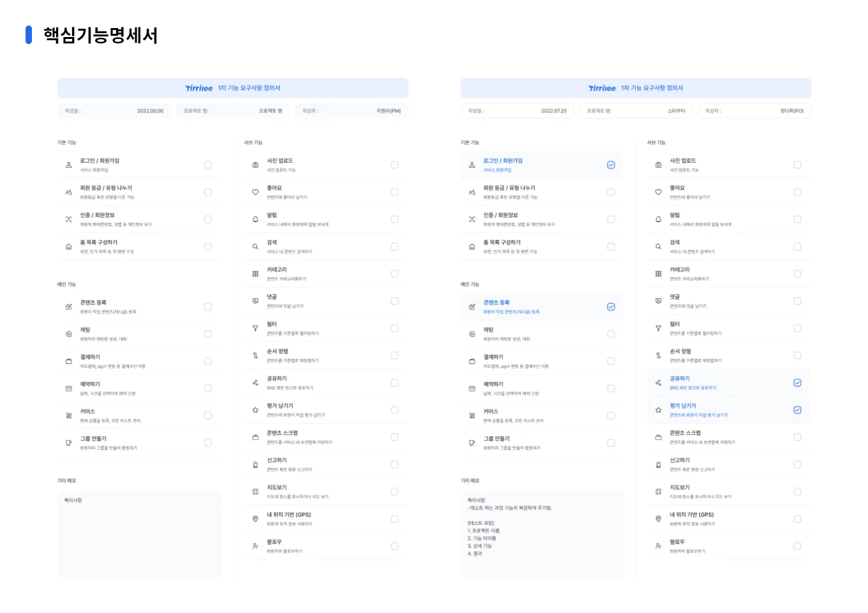Uncheck 평가 남기기 in the 2022.07.25 form
The image size is (868, 613).
797,410
